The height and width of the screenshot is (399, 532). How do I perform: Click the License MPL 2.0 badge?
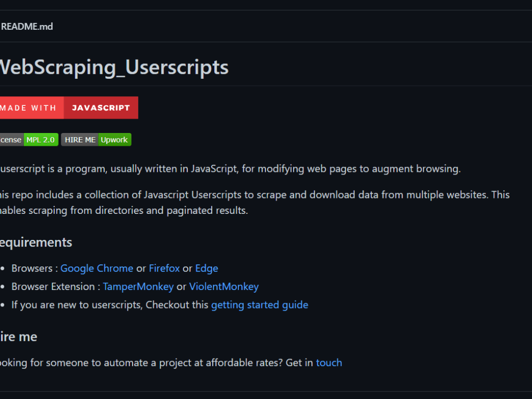pyautogui.click(x=29, y=140)
